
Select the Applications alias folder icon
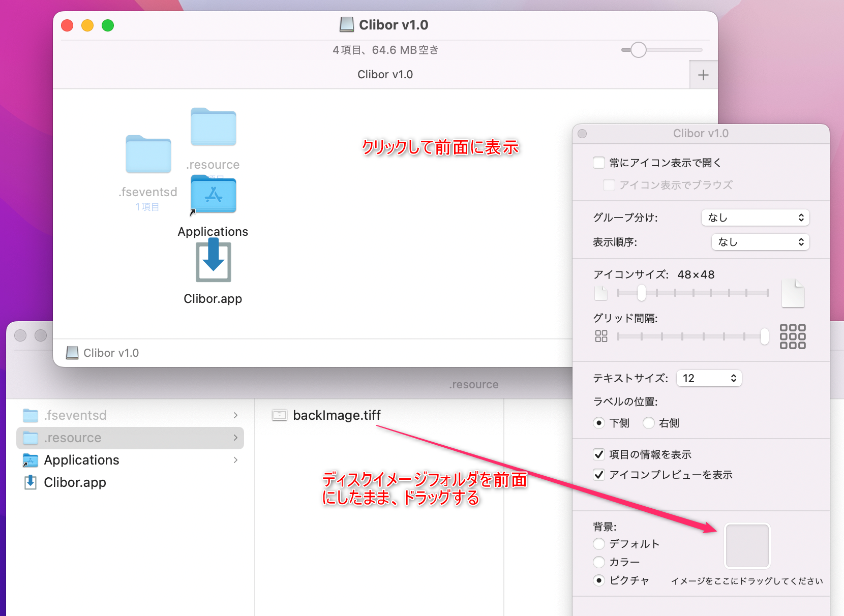coord(214,194)
